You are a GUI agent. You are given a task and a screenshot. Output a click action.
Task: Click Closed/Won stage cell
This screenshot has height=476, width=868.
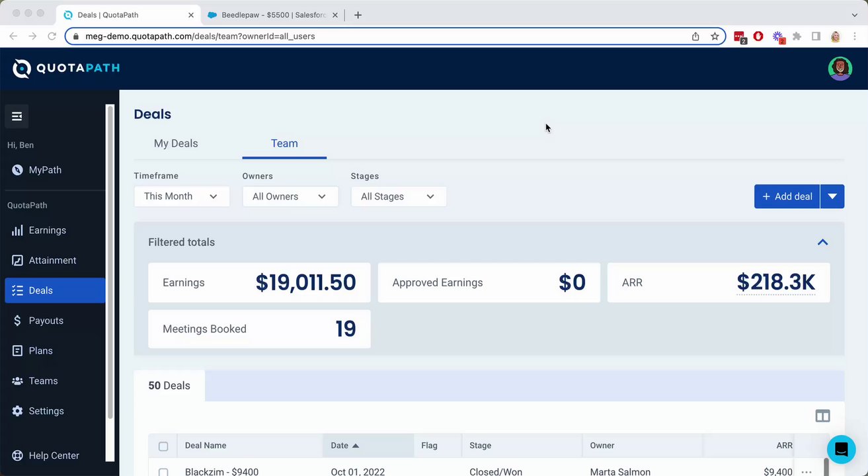coord(496,472)
